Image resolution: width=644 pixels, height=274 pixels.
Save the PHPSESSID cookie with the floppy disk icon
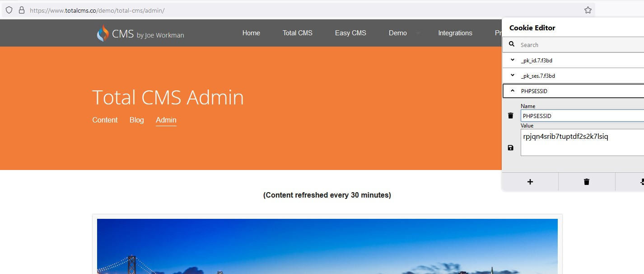511,148
